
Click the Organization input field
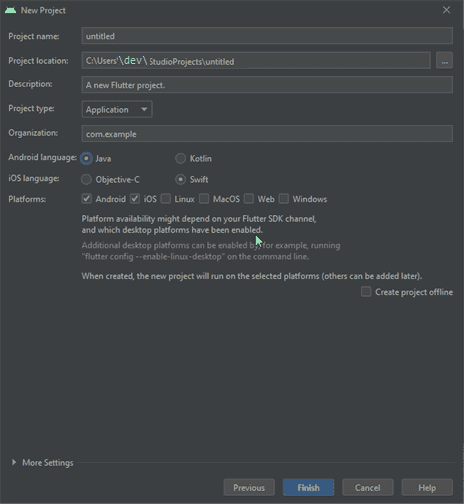tap(267, 134)
